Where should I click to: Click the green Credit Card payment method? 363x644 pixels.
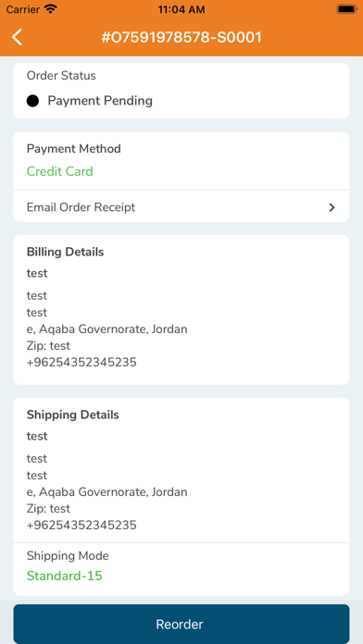coord(60,171)
